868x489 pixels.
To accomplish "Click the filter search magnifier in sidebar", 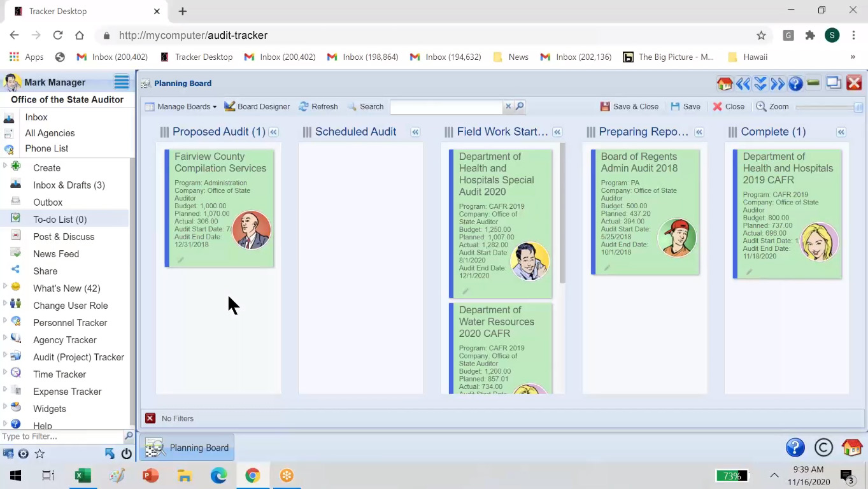I will pos(129,436).
